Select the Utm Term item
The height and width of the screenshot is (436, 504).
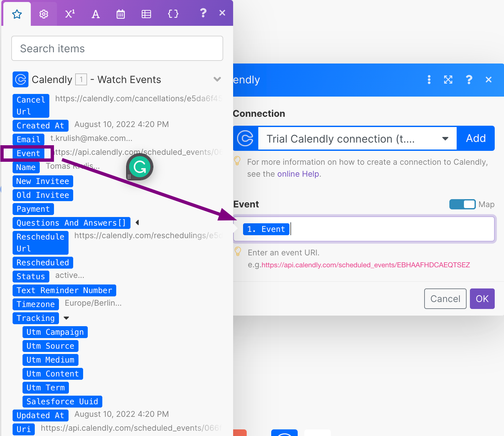(x=46, y=388)
